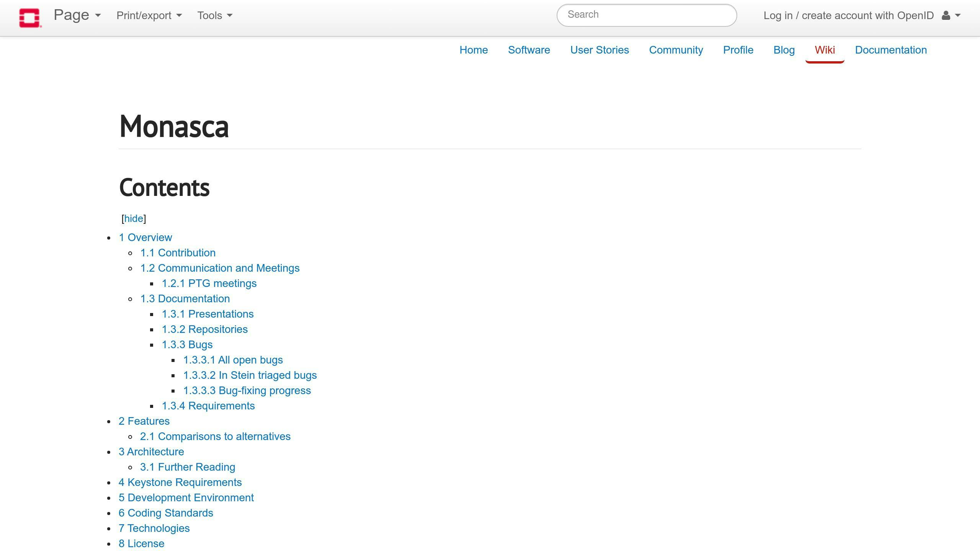Jump to the 1 Overview section
The width and height of the screenshot is (980, 551).
[145, 238]
